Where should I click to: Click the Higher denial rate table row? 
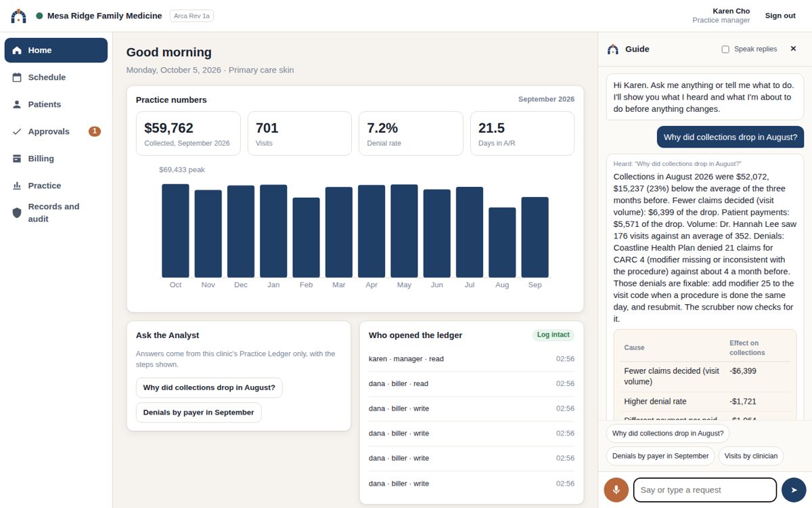click(x=705, y=402)
